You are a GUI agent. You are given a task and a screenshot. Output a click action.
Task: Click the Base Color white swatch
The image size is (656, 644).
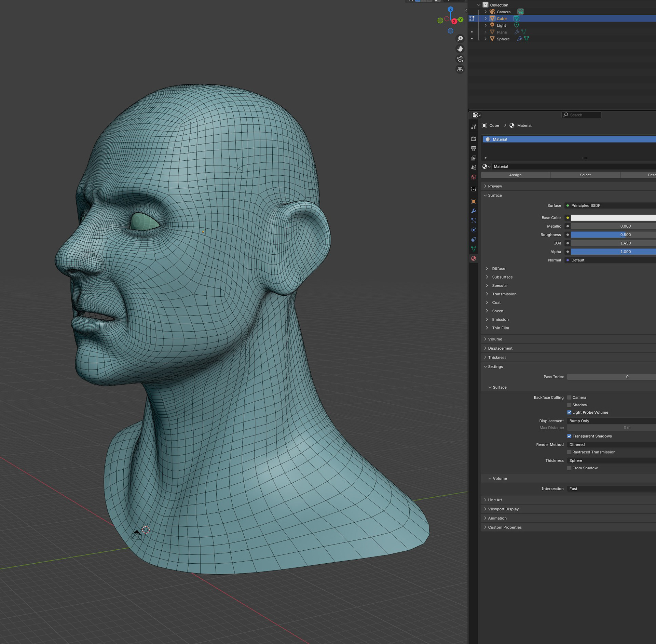point(613,218)
